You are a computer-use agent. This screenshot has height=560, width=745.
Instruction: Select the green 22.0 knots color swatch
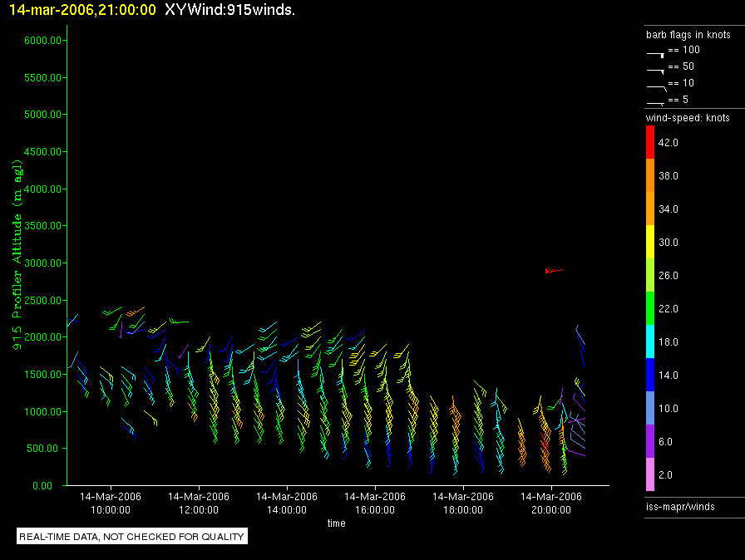[x=650, y=309]
